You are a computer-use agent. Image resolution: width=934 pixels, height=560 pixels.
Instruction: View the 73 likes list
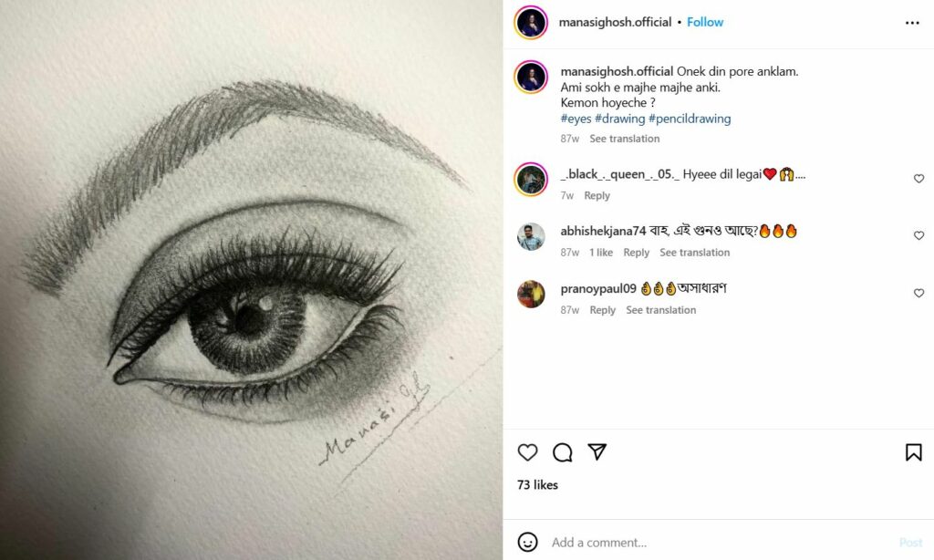pyautogui.click(x=537, y=485)
